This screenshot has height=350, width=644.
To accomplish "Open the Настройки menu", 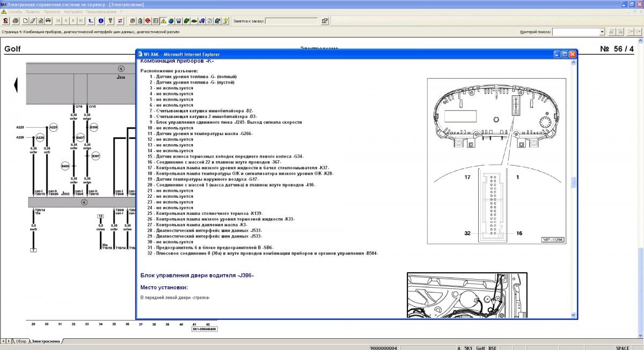I will pos(73,11).
